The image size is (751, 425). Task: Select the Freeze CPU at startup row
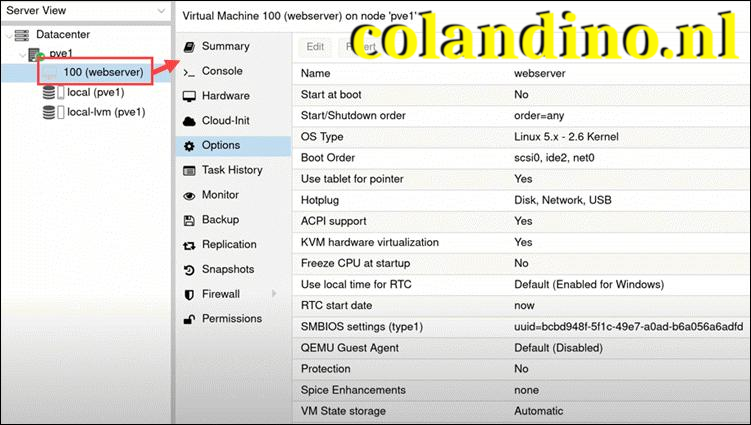point(521,263)
